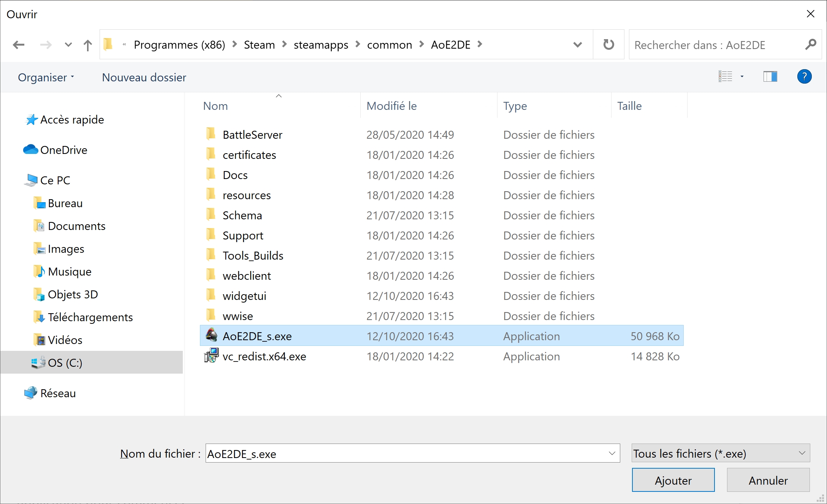Expand the file name dropdown arrow

coord(612,453)
